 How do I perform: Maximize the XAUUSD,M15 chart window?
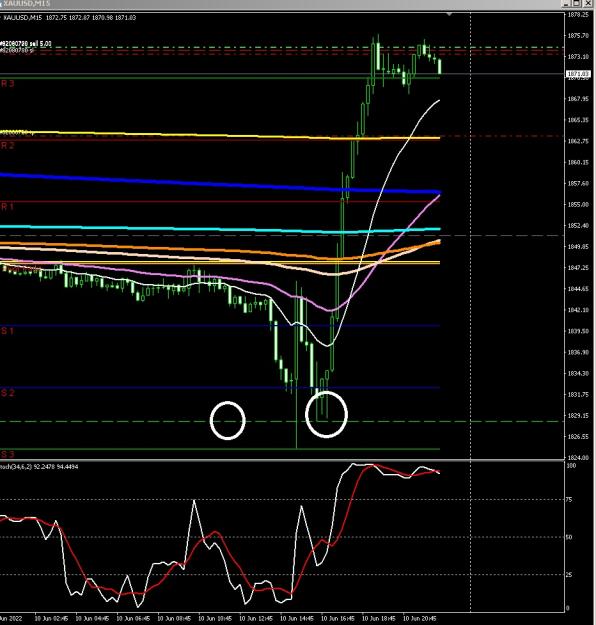[x=577, y=3]
